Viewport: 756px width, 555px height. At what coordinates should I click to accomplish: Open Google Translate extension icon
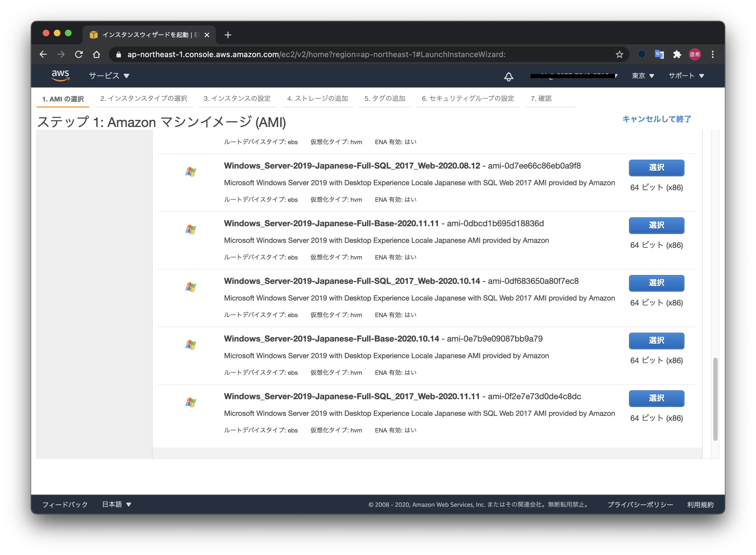(659, 54)
